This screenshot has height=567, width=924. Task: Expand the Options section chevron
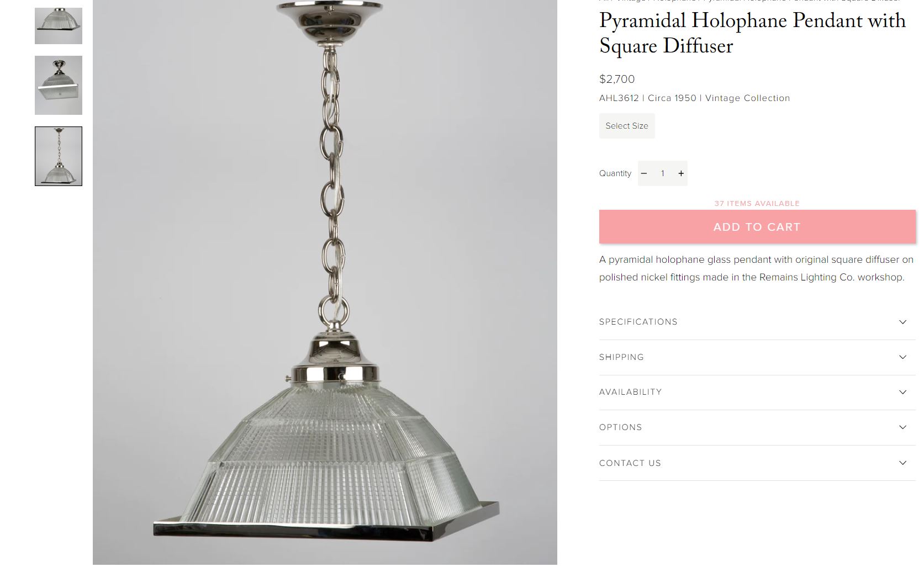[902, 427]
